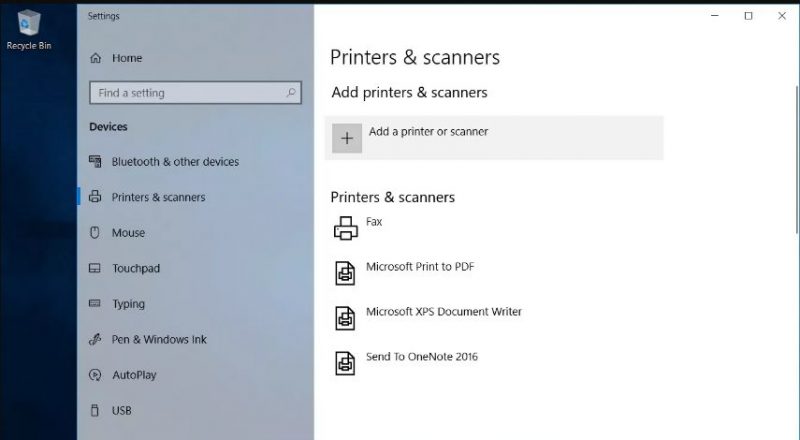Click the Microsoft XPS Document Writer icon

click(345, 318)
